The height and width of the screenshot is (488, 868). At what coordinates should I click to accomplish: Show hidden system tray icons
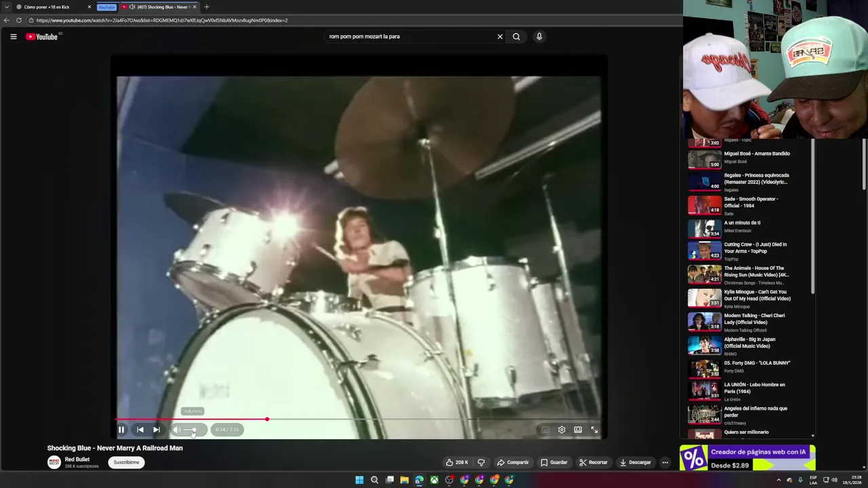[x=778, y=480]
